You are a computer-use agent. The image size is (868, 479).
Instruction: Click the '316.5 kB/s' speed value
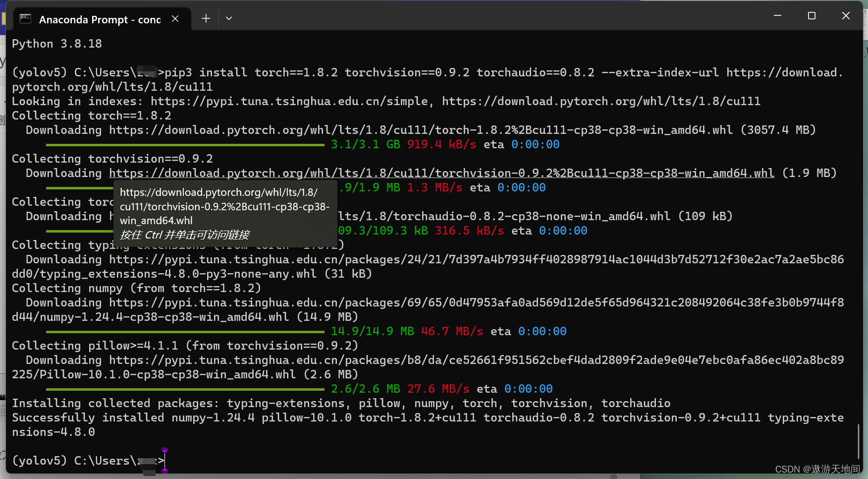coord(469,231)
